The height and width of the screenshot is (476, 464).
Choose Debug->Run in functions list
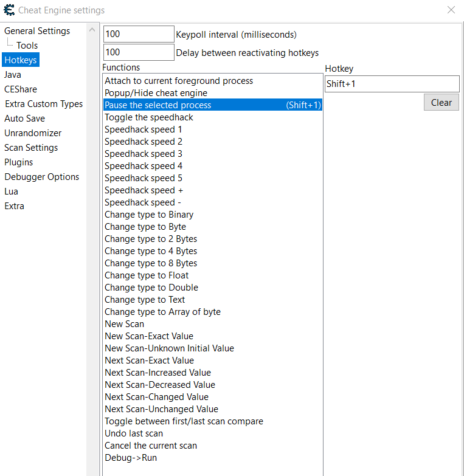click(x=131, y=458)
